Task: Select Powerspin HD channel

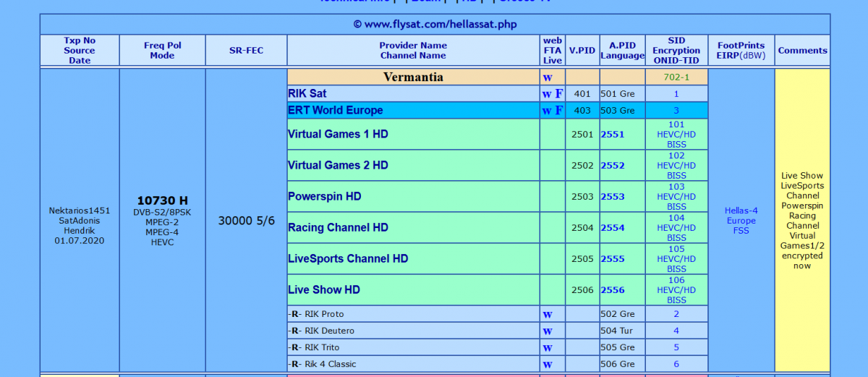Action: (x=325, y=197)
